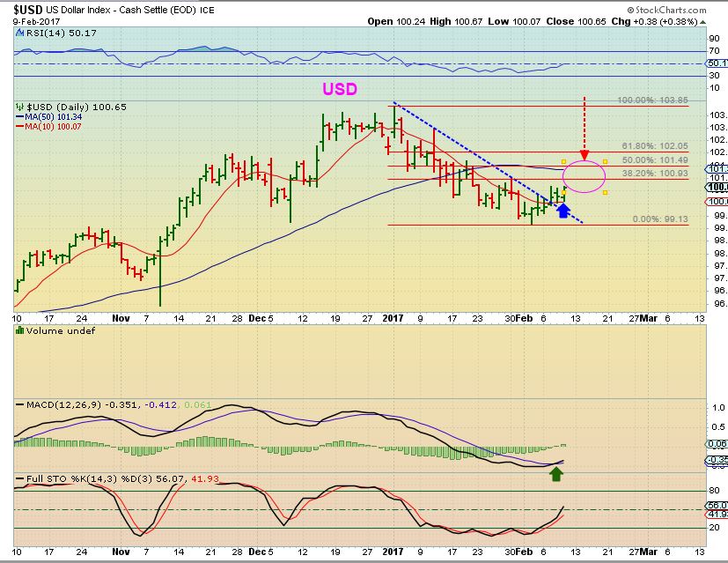The height and width of the screenshot is (563, 728).
Task: Click the 100.00%: 103.85 Fibonacci label
Action: point(653,100)
